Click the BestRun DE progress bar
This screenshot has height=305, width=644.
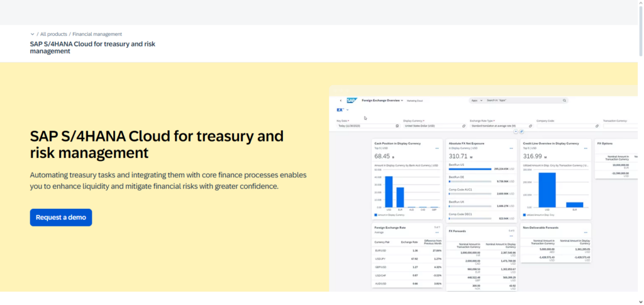coord(470,181)
